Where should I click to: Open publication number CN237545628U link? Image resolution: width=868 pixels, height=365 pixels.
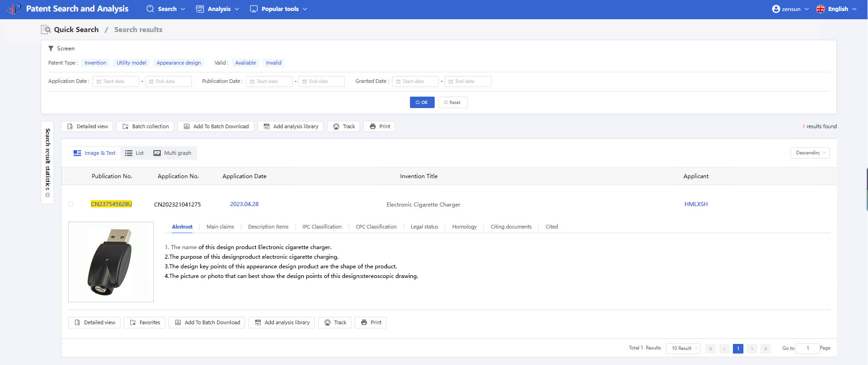[x=111, y=204]
